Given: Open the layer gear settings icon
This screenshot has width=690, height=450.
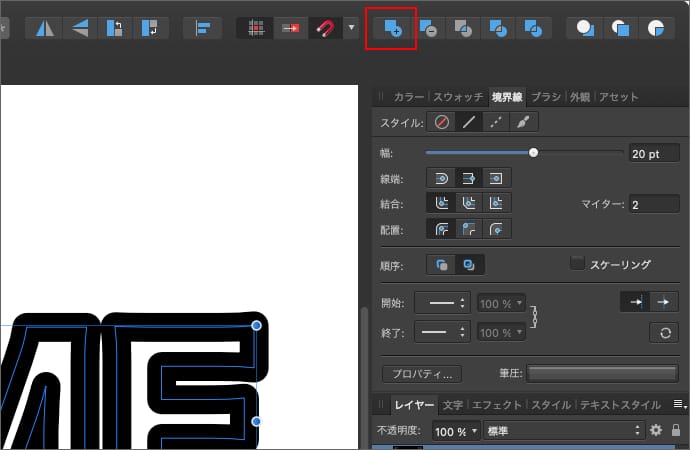Looking at the screenshot, I should pos(656,430).
